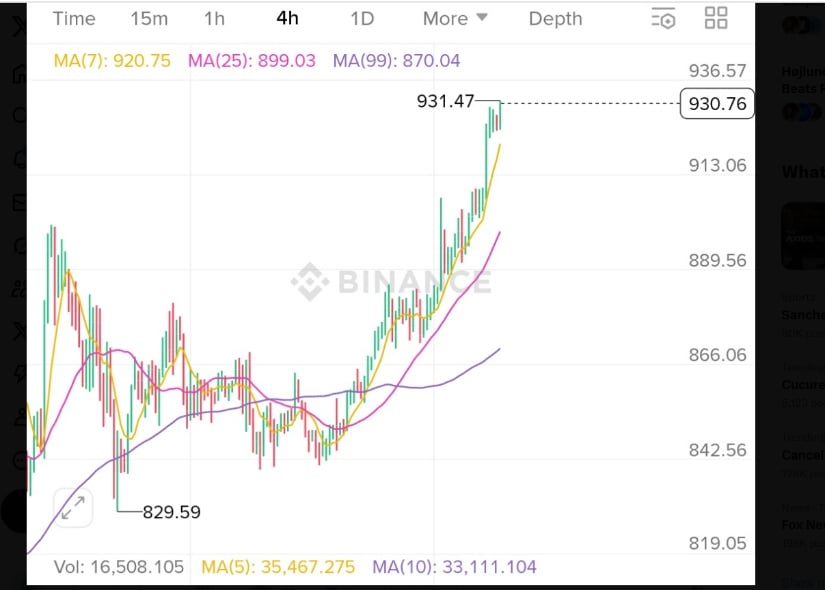Image resolution: width=825 pixels, height=590 pixels.
Task: Switch chart to 1h interval
Action: pos(214,19)
